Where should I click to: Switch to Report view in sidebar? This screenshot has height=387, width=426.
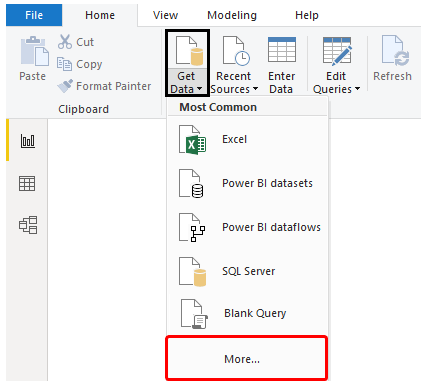[x=28, y=141]
